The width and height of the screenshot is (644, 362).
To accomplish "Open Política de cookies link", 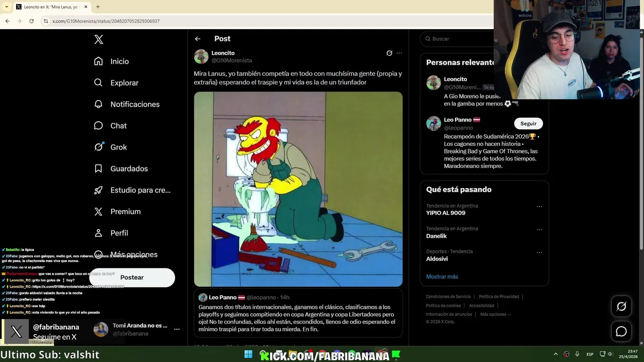I will [x=443, y=306].
